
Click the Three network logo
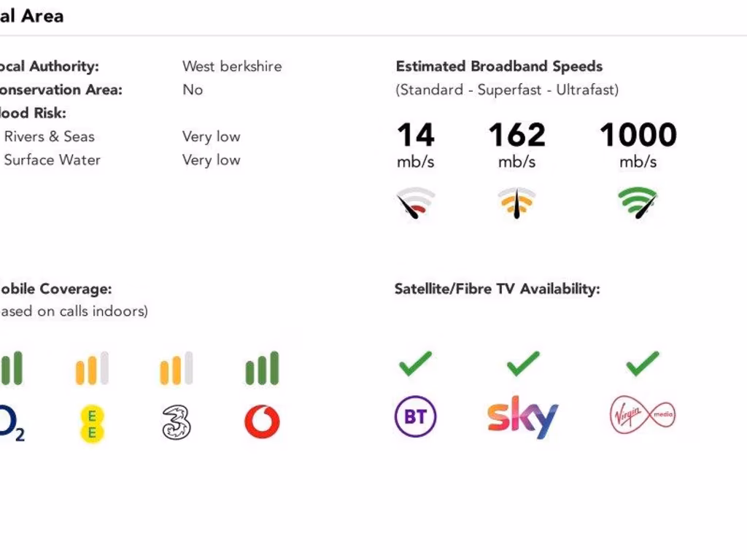point(177,422)
